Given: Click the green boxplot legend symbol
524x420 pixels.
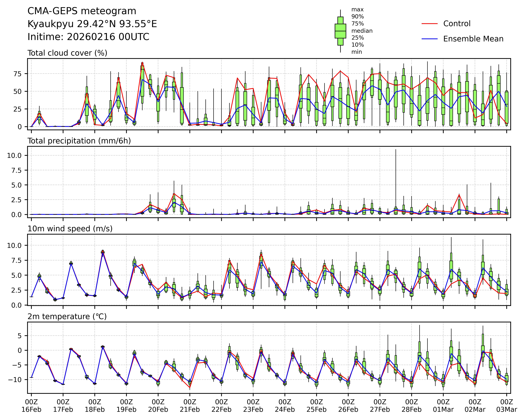Looking at the screenshot, I should click(x=340, y=31).
